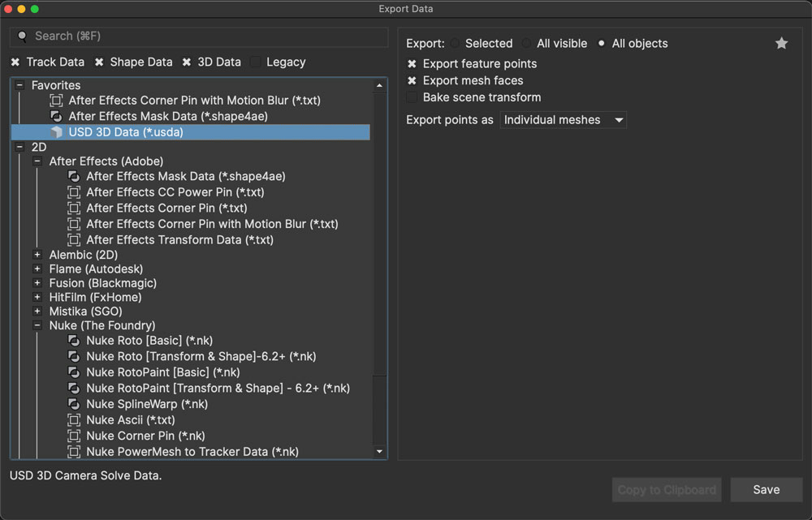Enable Bake scene transform
Image resolution: width=812 pixels, height=520 pixels.
[412, 97]
